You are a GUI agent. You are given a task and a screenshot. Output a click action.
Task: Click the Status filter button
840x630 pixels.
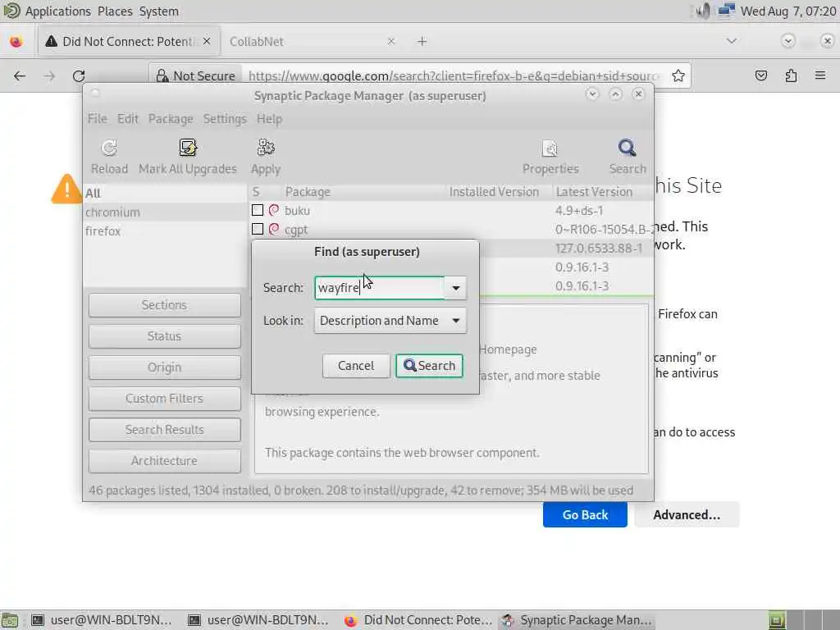[x=164, y=336]
